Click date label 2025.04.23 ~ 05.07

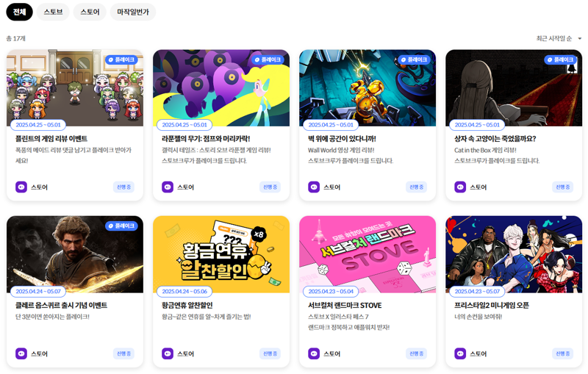coord(477,291)
